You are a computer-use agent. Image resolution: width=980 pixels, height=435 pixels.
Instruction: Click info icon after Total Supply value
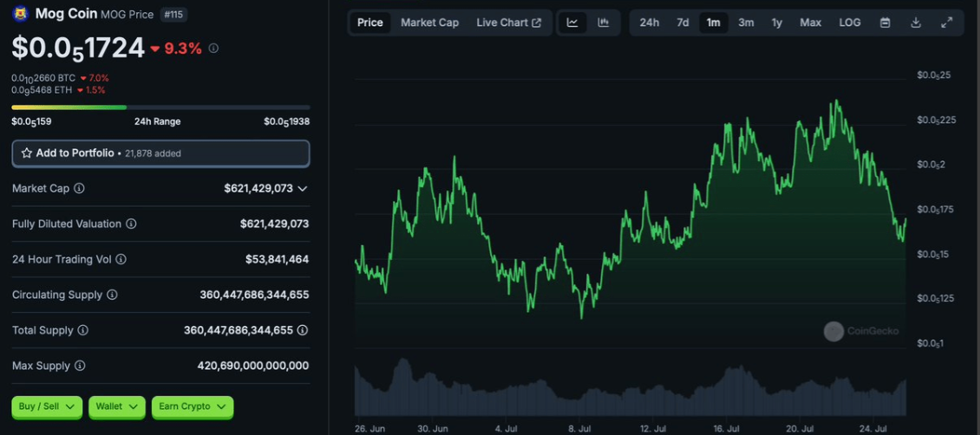(303, 329)
